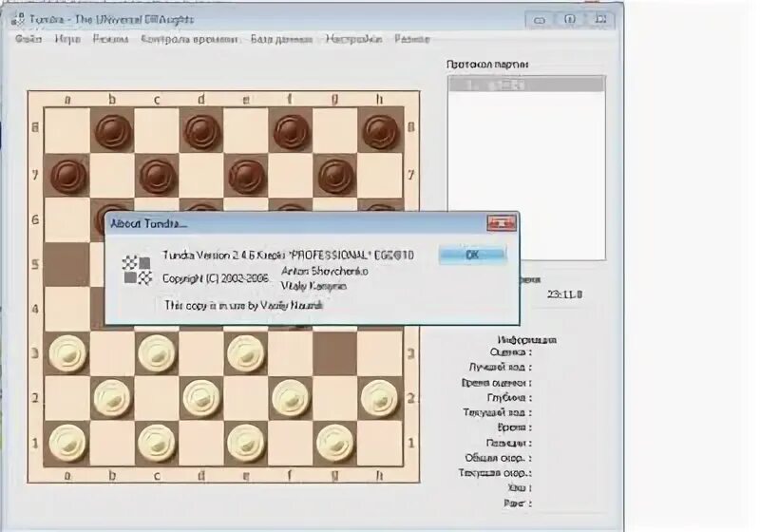Select the highlighted first row in game protocol list
The height and width of the screenshot is (532, 760).
(526, 85)
